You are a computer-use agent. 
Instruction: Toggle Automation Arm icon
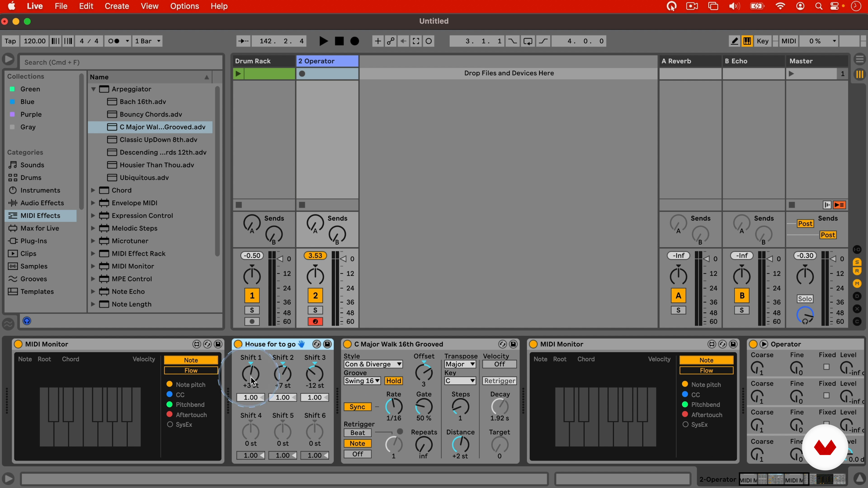pyautogui.click(x=391, y=41)
